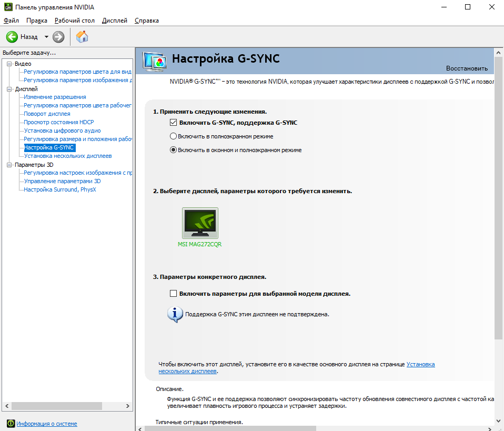Minimize the NVIDIA control panel window
The height and width of the screenshot is (431, 504).
point(444,7)
